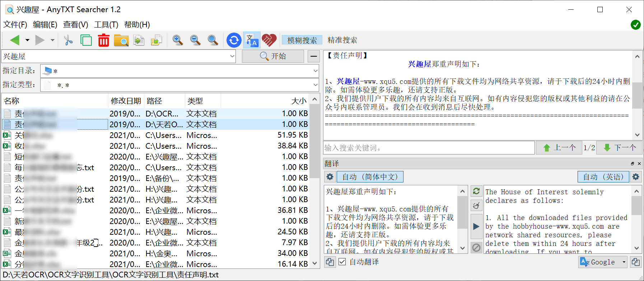This screenshot has height=281, width=644.
Task: Select 精准搜索 exact search mode
Action: (342, 40)
